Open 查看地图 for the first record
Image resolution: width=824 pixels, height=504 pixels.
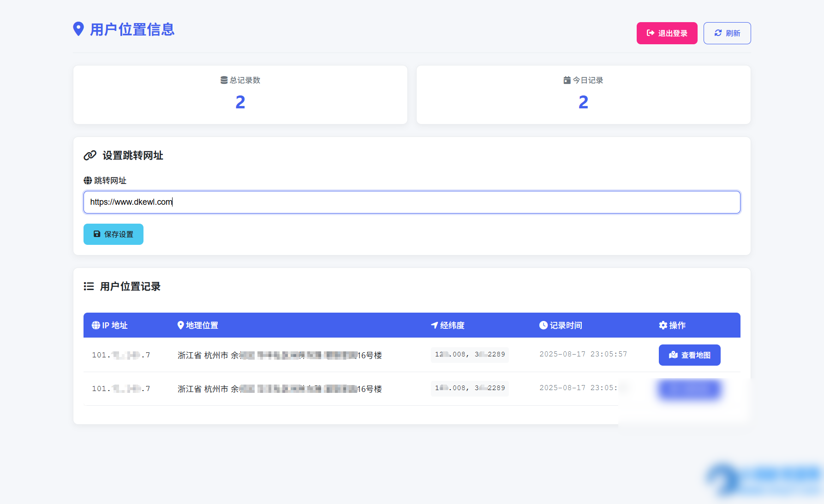pyautogui.click(x=689, y=355)
